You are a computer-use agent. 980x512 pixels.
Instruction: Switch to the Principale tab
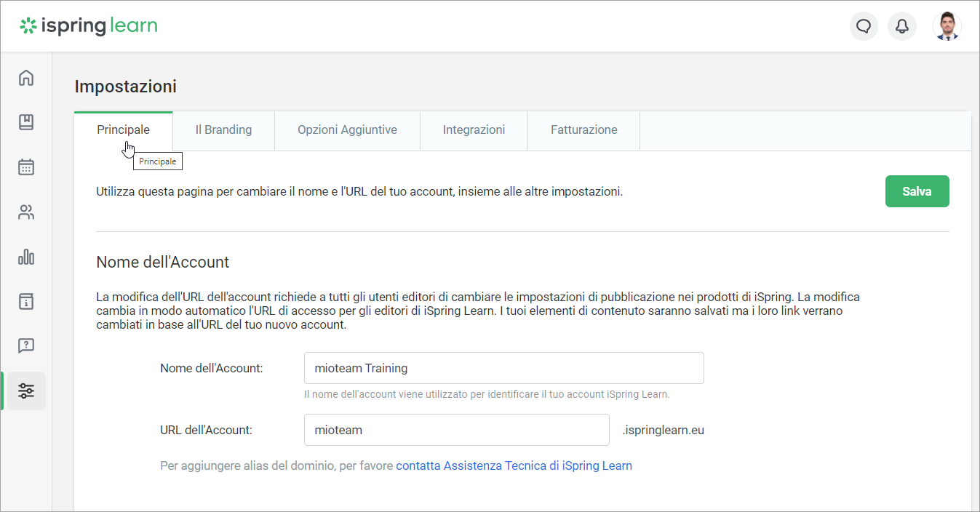123,130
